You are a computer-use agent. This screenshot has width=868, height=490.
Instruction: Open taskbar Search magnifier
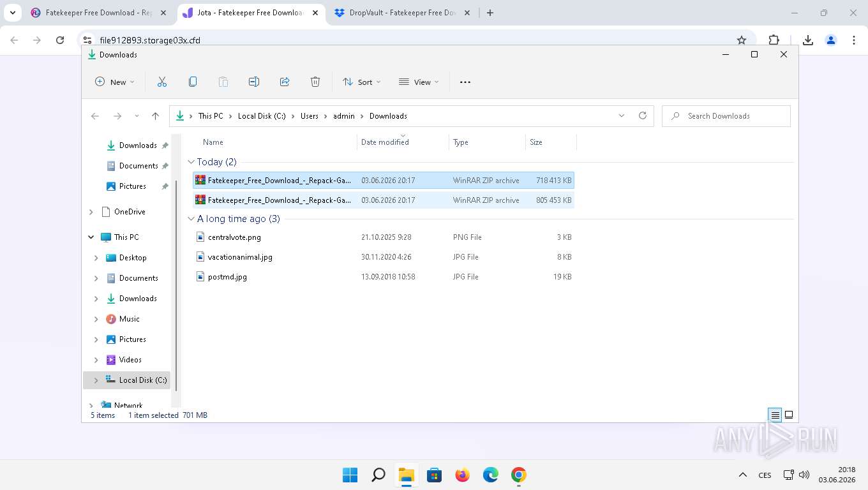378,475
